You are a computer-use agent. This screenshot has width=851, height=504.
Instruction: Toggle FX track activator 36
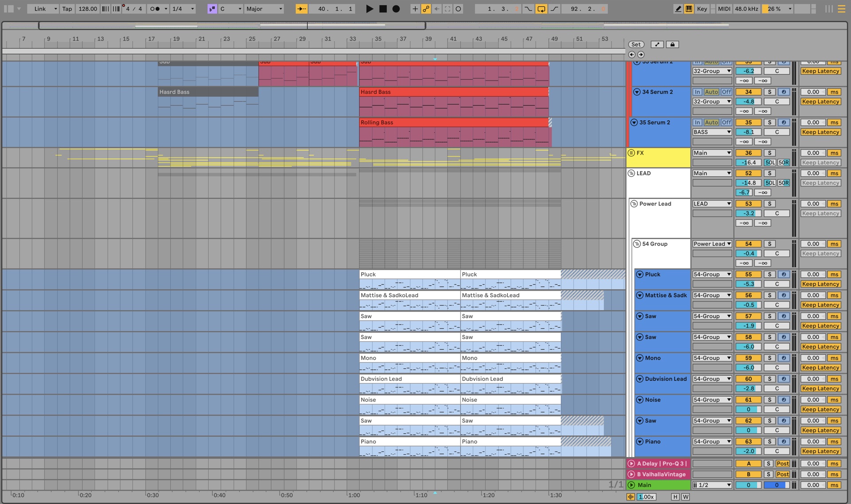[748, 153]
